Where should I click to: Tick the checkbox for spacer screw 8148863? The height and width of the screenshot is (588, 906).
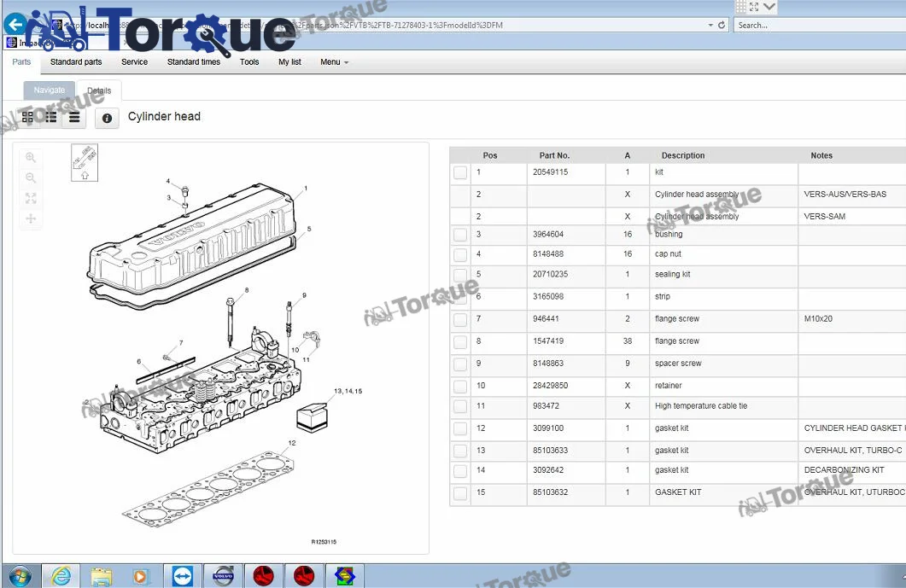(460, 364)
